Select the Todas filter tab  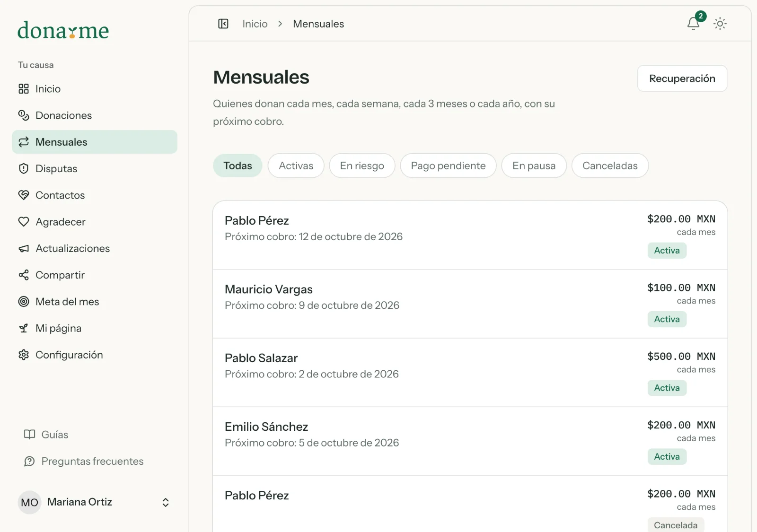pos(238,166)
